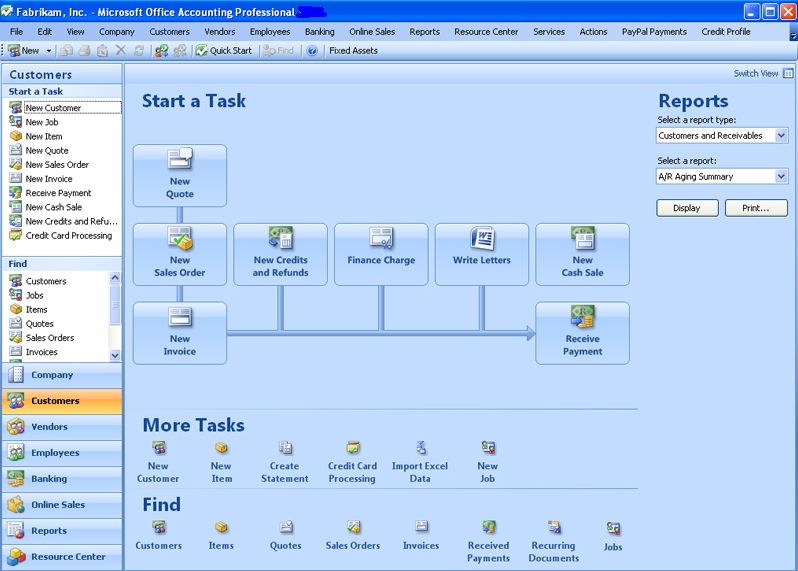Expand the New button dropdown arrow

coord(49,50)
